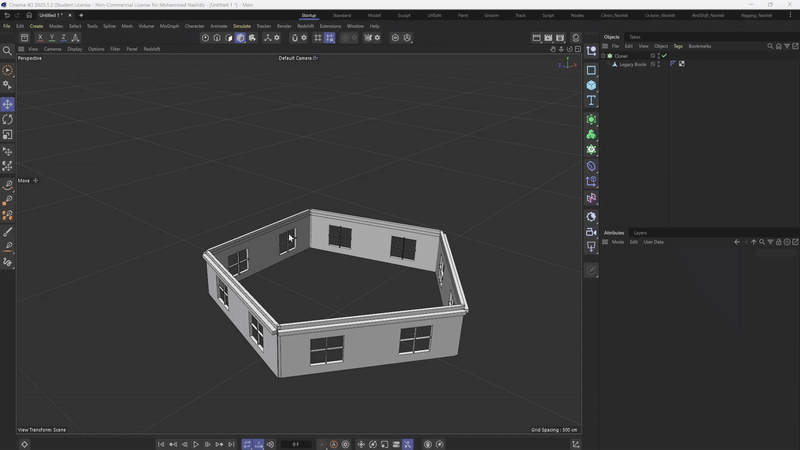Switch to the Takes tab
This screenshot has height=450, width=800.
(x=635, y=37)
